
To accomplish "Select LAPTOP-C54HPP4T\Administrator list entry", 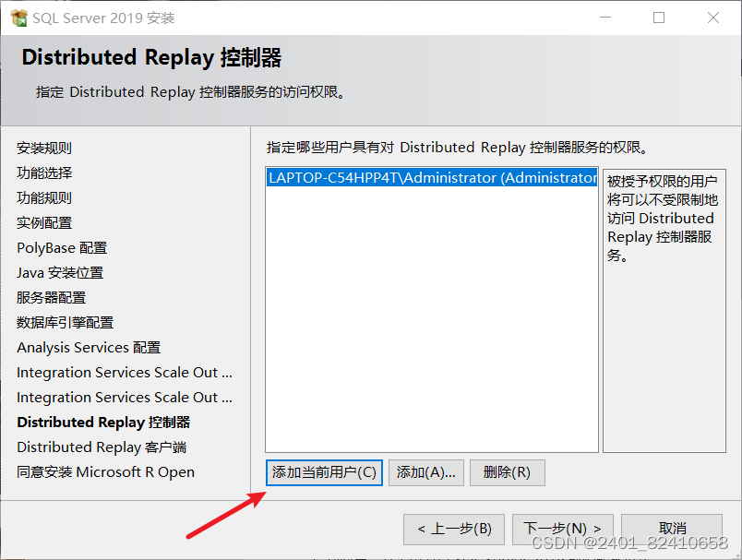I will coord(432,178).
